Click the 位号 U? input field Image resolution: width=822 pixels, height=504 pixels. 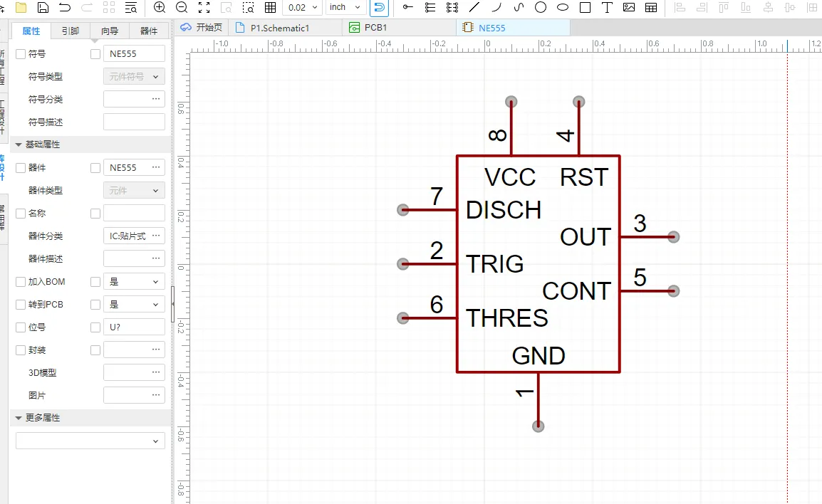[134, 327]
